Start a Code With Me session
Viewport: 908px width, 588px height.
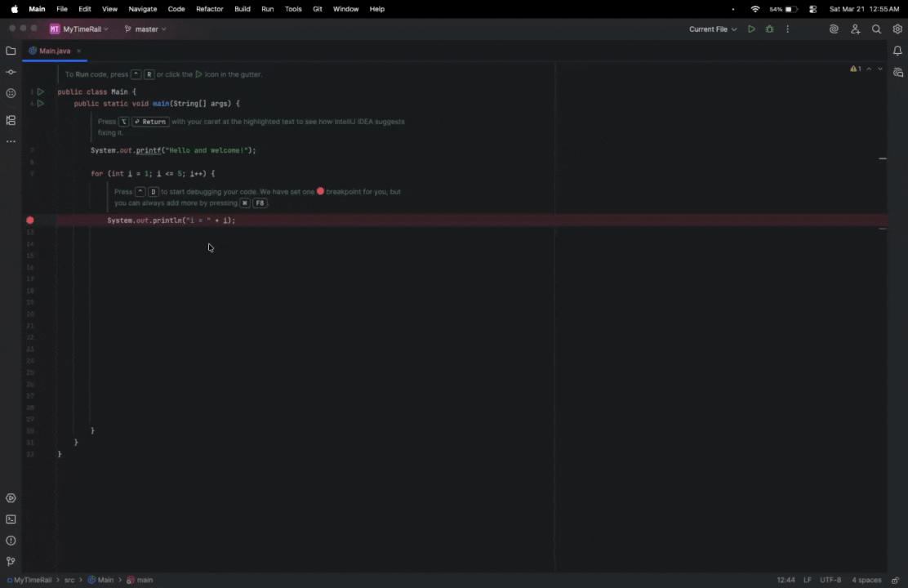pyautogui.click(x=855, y=29)
